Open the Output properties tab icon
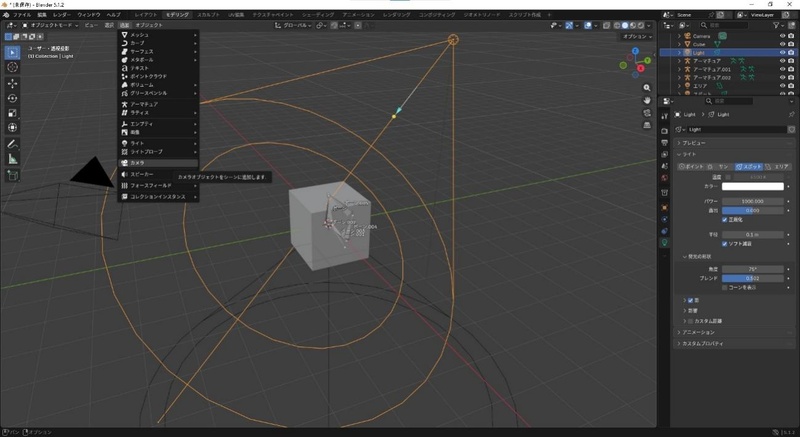 tap(664, 143)
